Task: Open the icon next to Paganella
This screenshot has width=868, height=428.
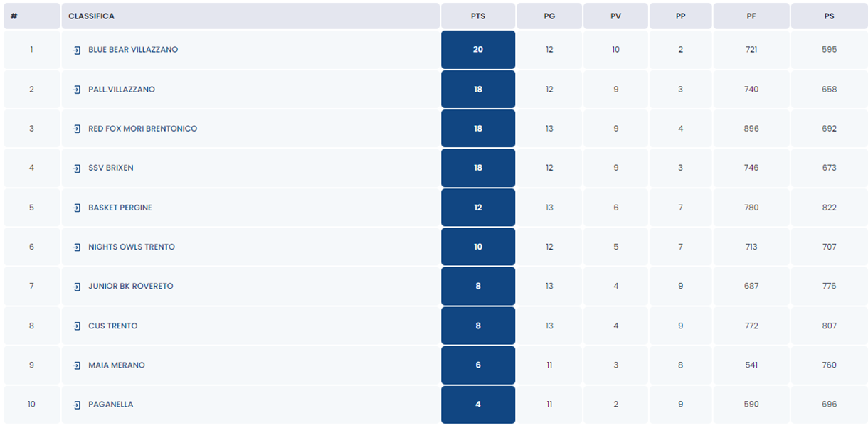Action: pos(77,405)
